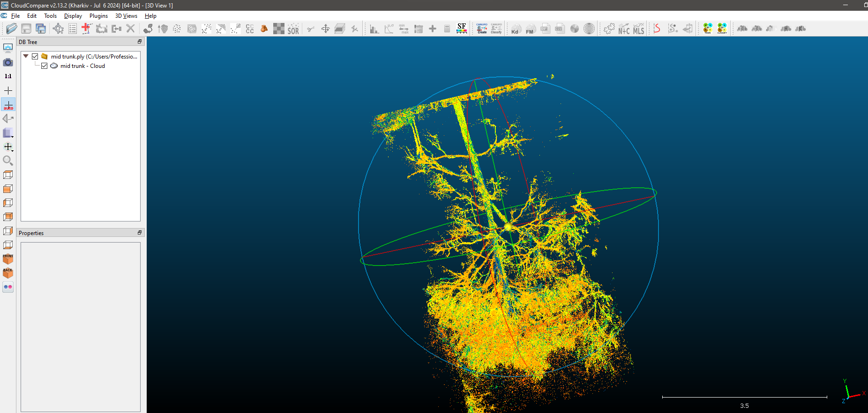Open the Edit menu
The image size is (868, 413).
click(32, 16)
